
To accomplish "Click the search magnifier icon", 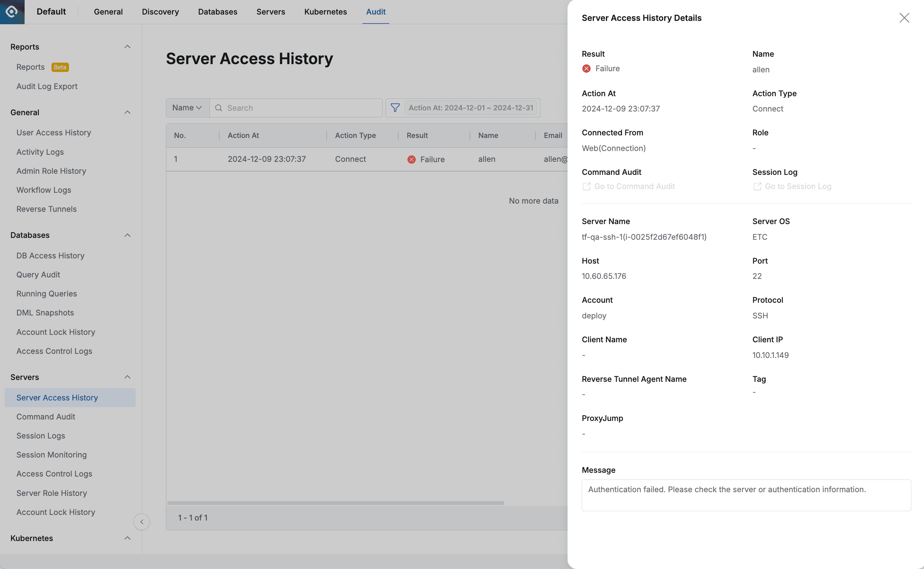I will pos(219,108).
